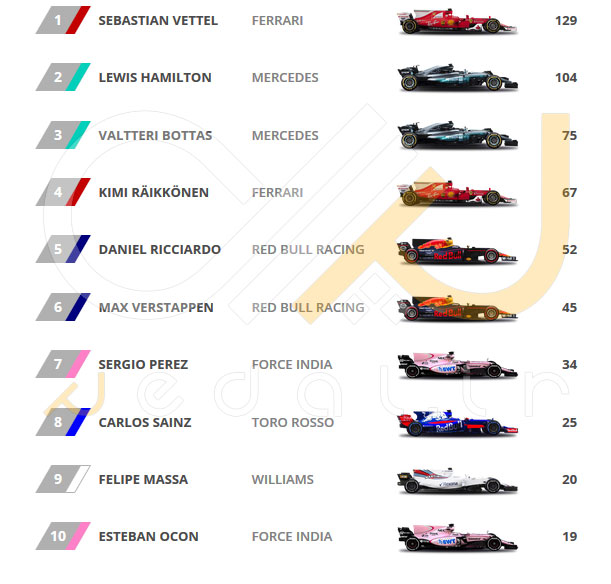Click Red Bull Racing team for Ricciardo
Screen dimensions: 611x584
coord(308,249)
